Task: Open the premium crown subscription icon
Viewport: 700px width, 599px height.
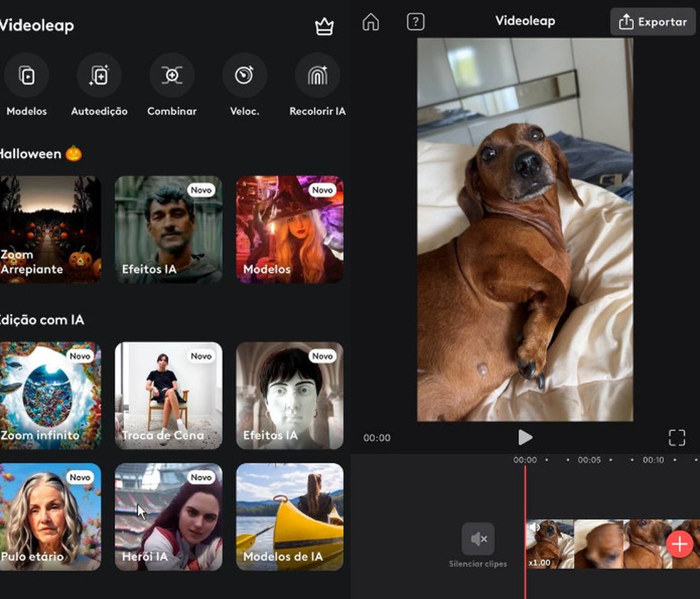Action: pyautogui.click(x=324, y=26)
